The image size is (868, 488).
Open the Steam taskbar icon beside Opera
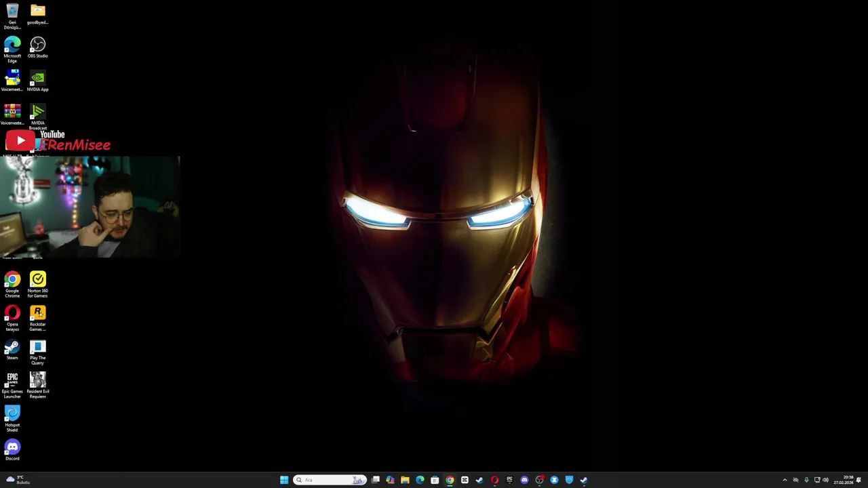coord(479,480)
